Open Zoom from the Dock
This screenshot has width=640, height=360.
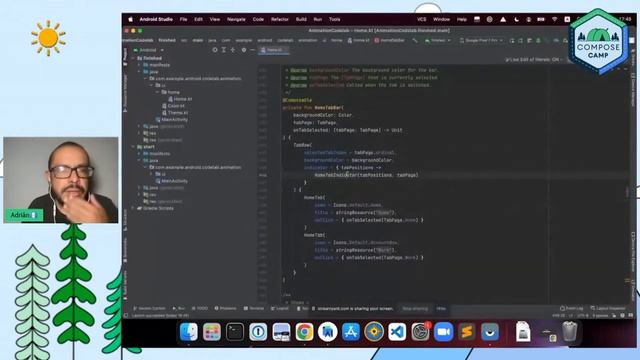click(x=443, y=332)
